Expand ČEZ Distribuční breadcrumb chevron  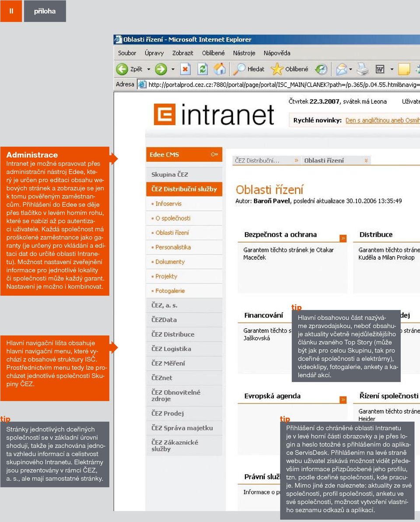tap(297, 160)
